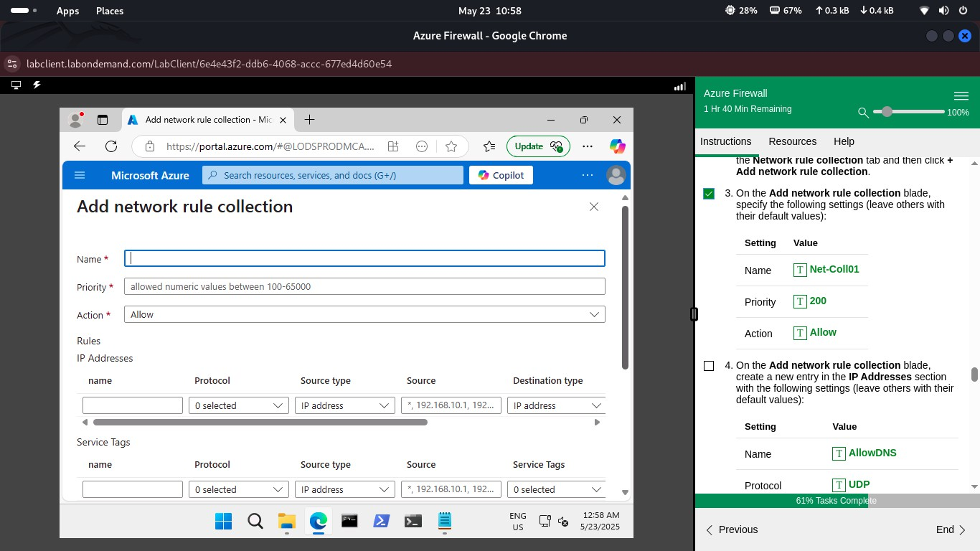Open the Azure portal hamburger menu
The width and height of the screenshot is (980, 551).
pos(80,174)
